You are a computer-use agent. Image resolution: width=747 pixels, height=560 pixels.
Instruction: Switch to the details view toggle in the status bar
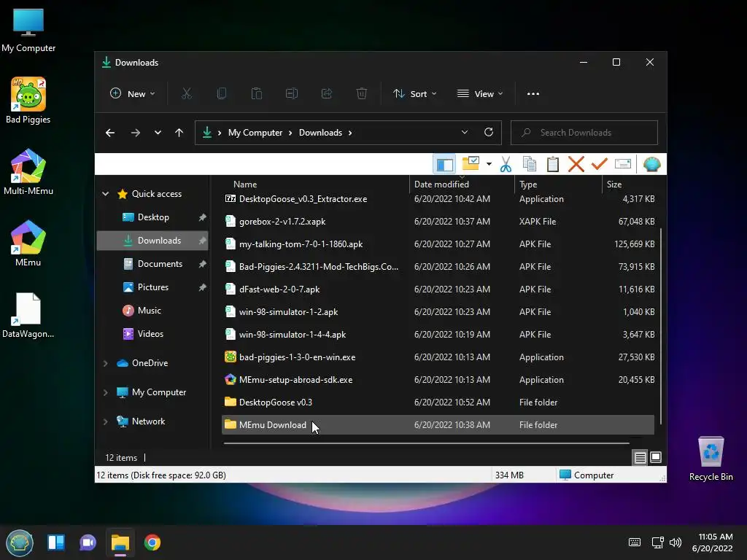pyautogui.click(x=640, y=458)
